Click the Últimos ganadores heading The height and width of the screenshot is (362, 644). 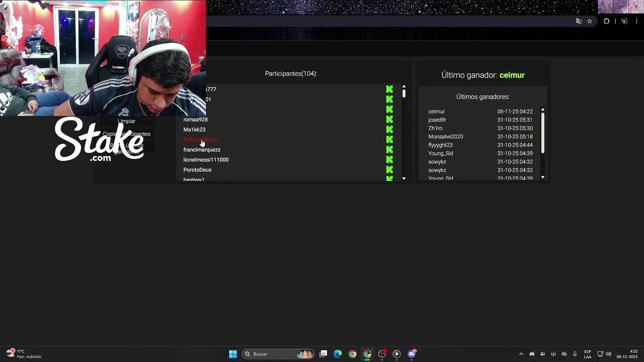(x=483, y=97)
